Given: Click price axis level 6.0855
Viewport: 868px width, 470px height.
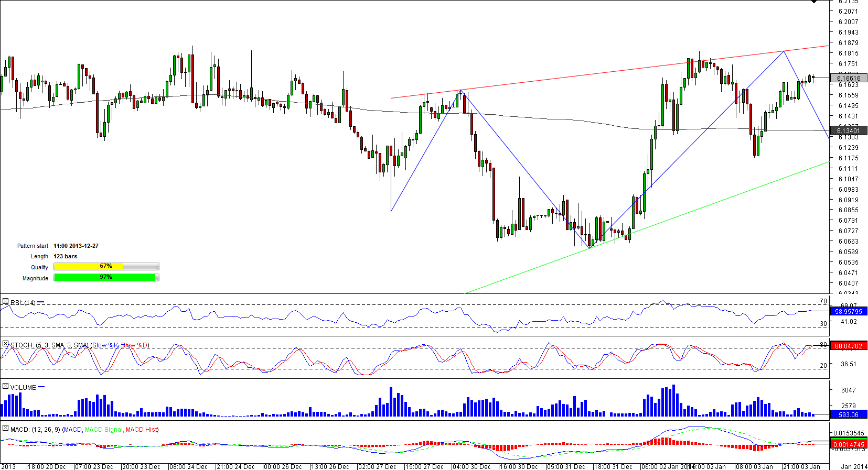Looking at the screenshot, I should click(x=849, y=210).
